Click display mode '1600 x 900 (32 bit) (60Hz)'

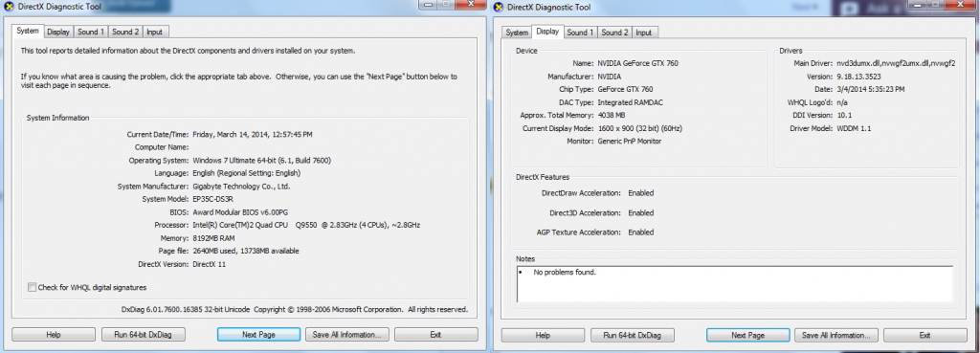click(x=639, y=129)
